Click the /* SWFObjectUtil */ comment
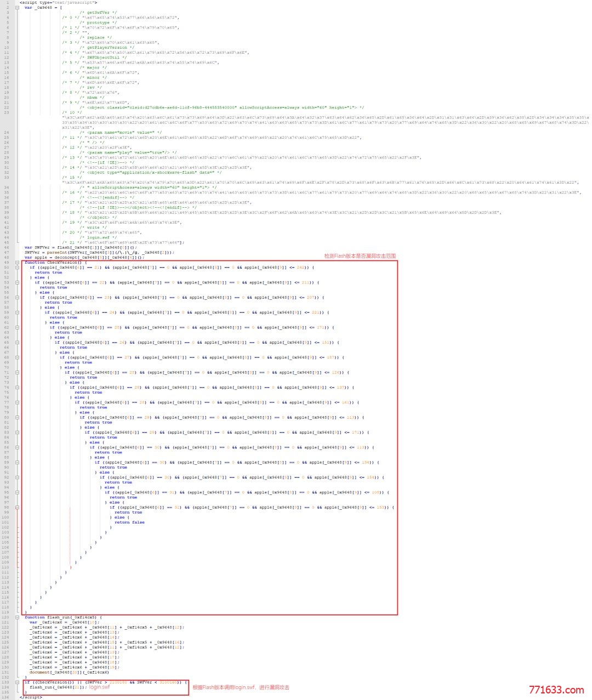592x700 pixels. click(x=103, y=58)
